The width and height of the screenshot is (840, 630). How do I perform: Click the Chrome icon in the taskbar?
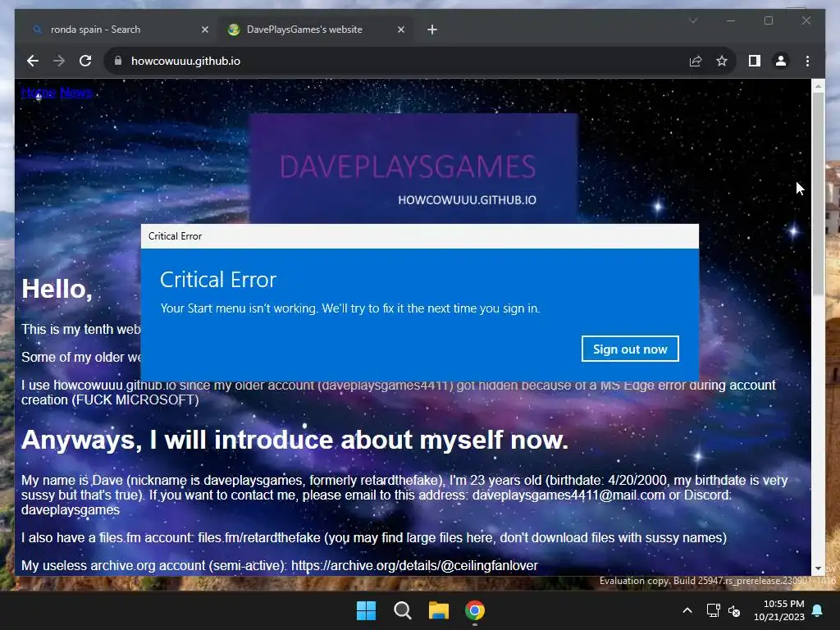coord(475,610)
